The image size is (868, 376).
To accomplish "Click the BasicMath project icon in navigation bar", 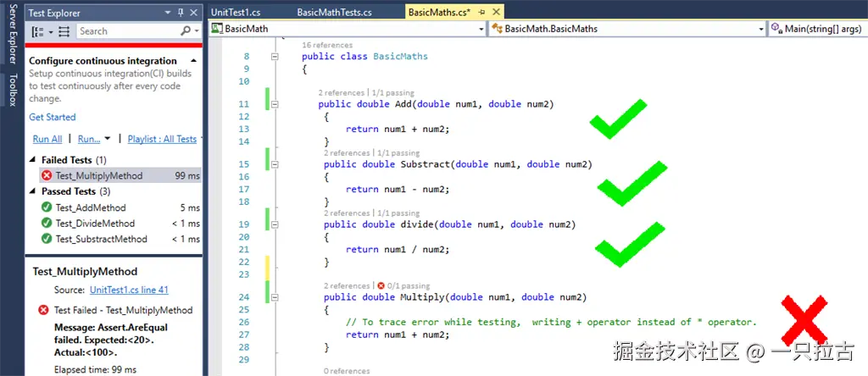I will click(x=217, y=29).
